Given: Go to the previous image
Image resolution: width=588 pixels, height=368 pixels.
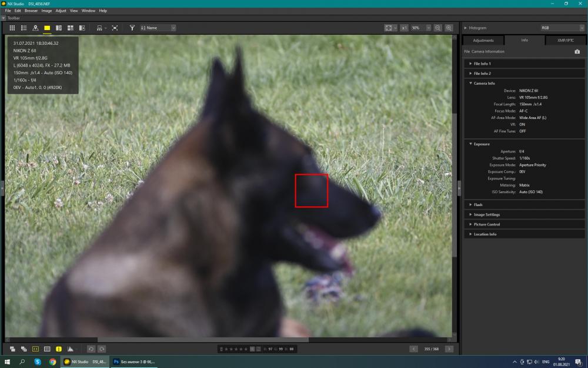Looking at the screenshot, I should 413,349.
